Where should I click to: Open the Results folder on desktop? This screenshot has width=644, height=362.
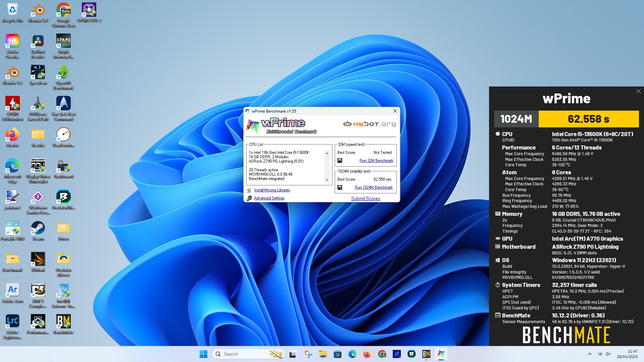point(38,137)
